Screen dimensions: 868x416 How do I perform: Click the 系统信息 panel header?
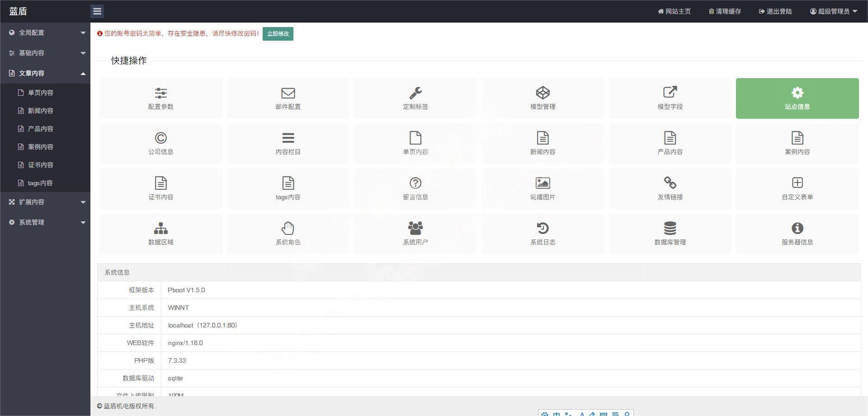479,272
